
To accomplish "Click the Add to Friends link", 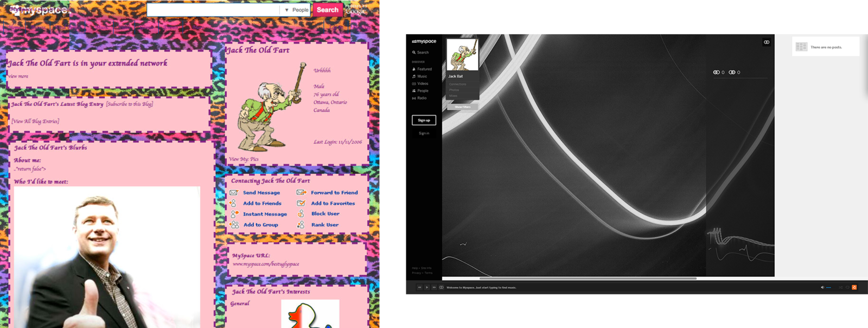I will (262, 203).
